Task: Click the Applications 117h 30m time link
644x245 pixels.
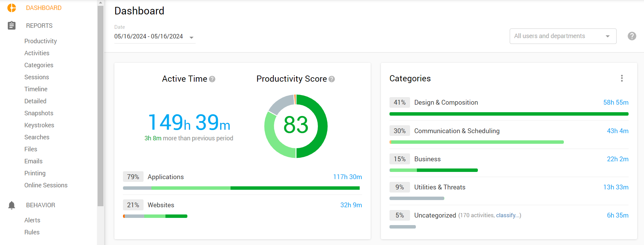Action: 347,177
